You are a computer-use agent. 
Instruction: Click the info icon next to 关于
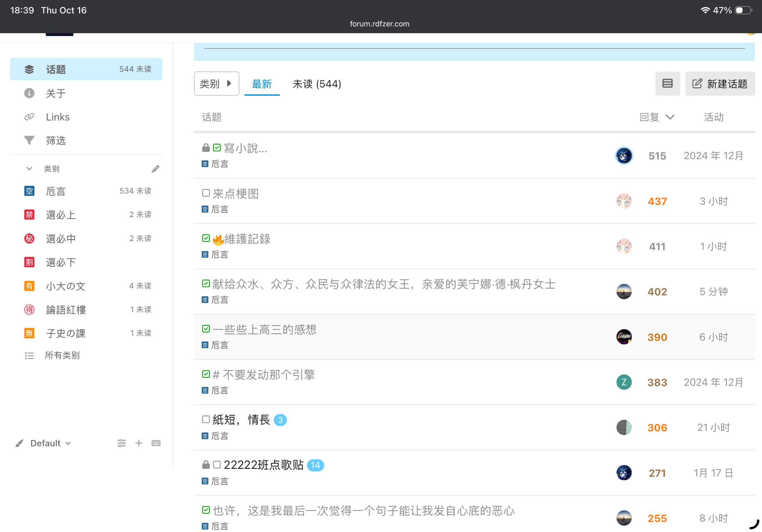point(29,93)
